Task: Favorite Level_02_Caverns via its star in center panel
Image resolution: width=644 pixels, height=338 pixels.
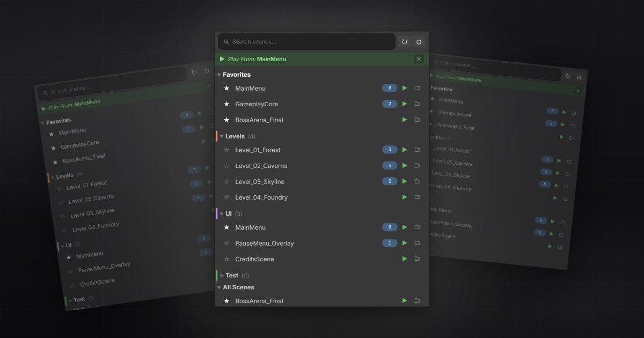Action: (226, 166)
